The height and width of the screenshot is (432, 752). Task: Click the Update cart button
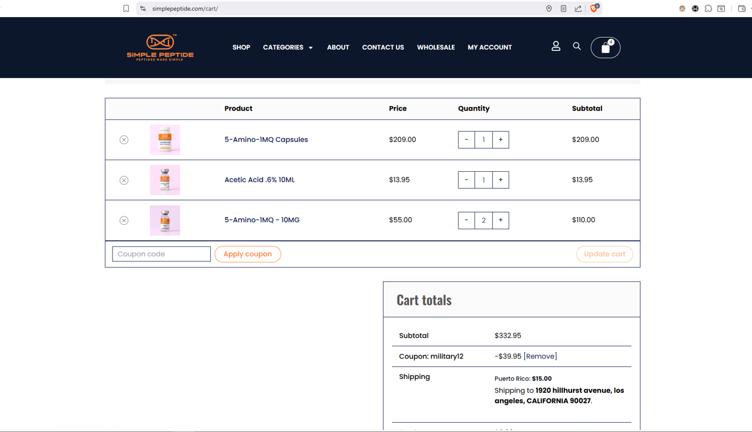coord(604,254)
